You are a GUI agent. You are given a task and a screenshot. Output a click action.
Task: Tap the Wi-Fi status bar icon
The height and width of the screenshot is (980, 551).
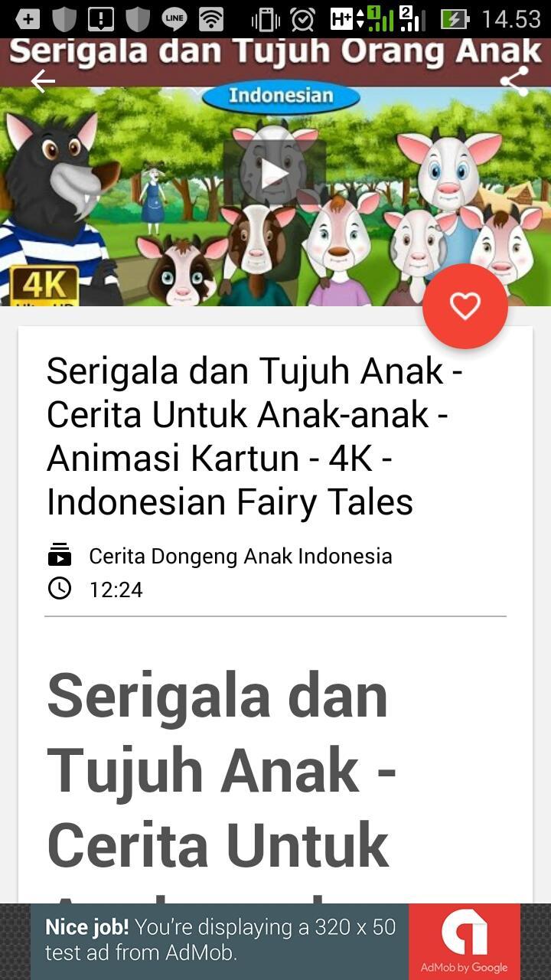pyautogui.click(x=211, y=19)
